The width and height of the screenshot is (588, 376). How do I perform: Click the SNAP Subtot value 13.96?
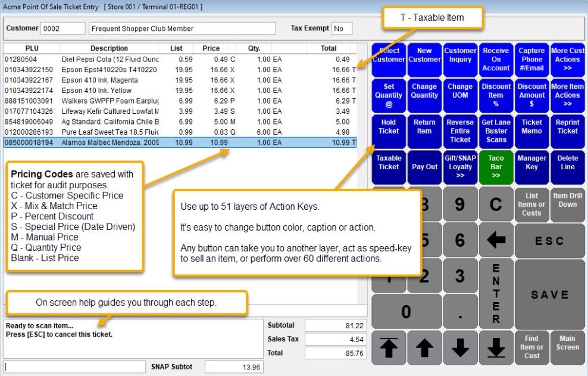pyautogui.click(x=234, y=367)
